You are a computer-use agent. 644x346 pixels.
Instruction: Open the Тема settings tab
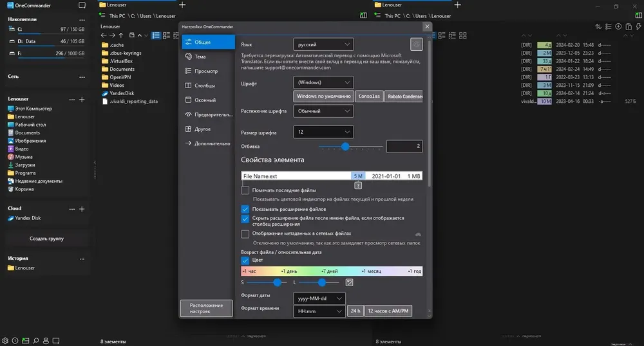coord(208,57)
